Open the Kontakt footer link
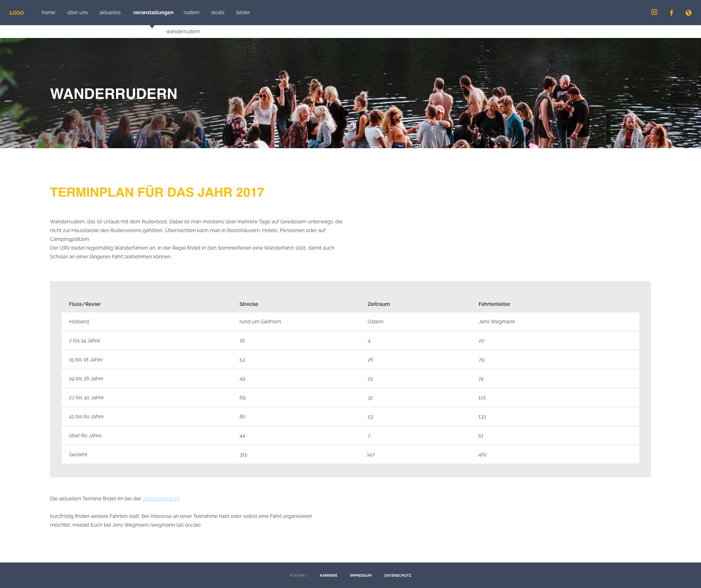This screenshot has height=588, width=701. tap(298, 575)
